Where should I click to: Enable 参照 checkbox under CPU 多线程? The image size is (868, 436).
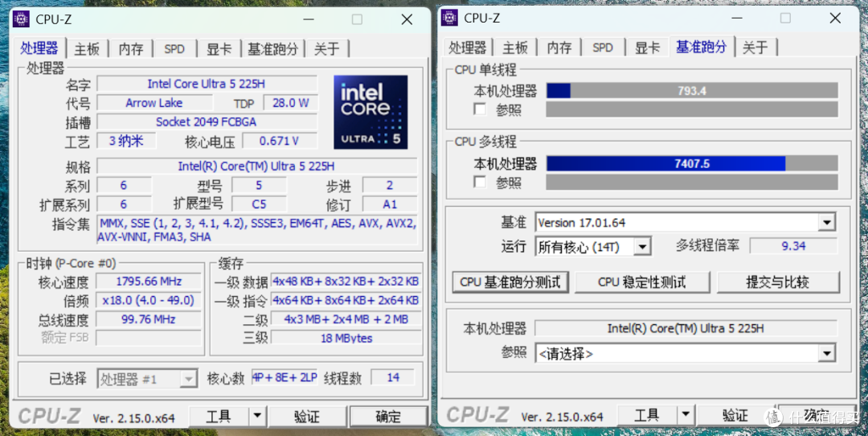(x=480, y=182)
